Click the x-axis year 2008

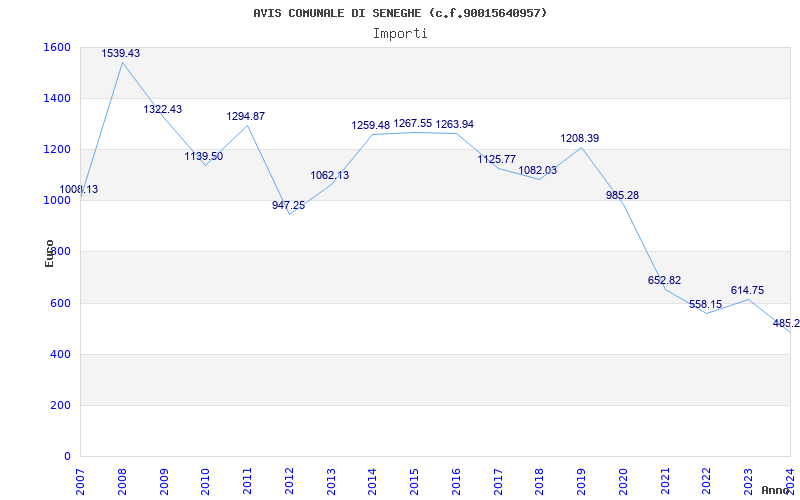[x=122, y=482]
